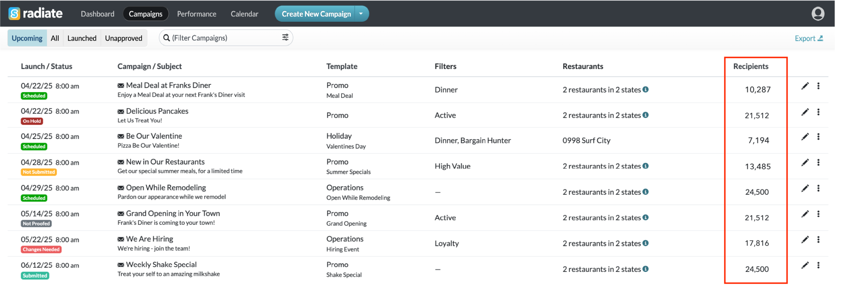The width and height of the screenshot is (868, 289).
Task: Click the Dinner, Bargain Hunter filter cell
Action: tap(472, 140)
